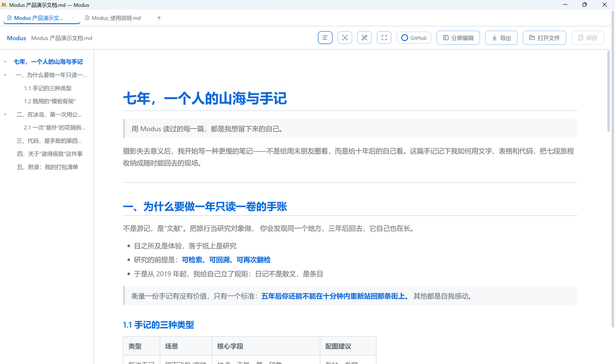This screenshot has width=615, height=364.
Task: Enter fullscreen with the expand icon
Action: coord(384,38)
